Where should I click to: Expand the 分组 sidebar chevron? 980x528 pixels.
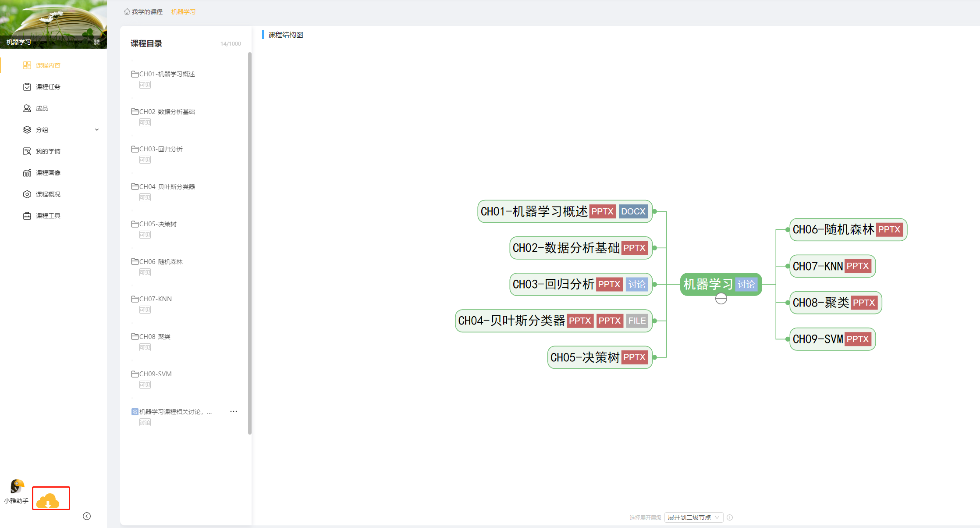click(97, 130)
